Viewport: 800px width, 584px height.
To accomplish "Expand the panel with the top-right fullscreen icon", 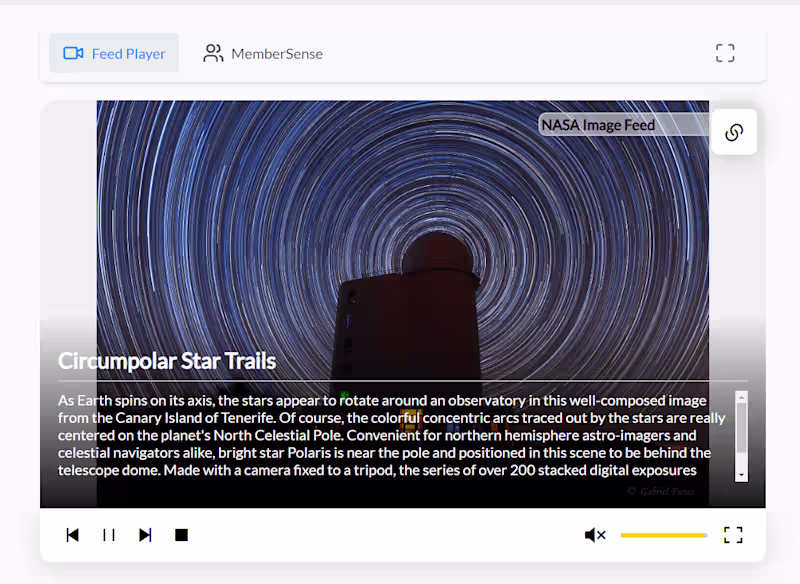I will [725, 53].
